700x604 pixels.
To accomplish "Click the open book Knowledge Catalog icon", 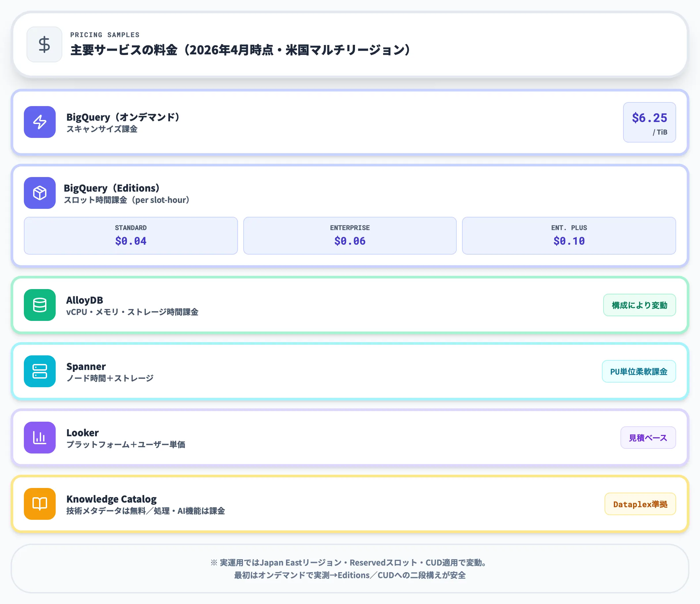I will point(39,504).
